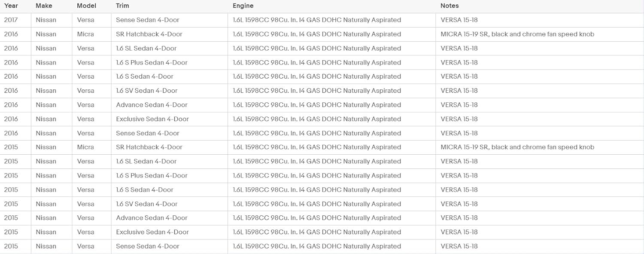
Task: Click the Engine column header
Action: coord(243,6)
